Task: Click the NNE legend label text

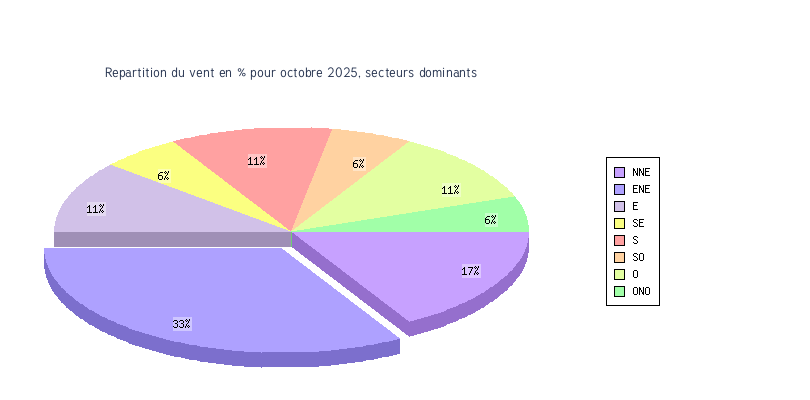Action: click(x=641, y=172)
